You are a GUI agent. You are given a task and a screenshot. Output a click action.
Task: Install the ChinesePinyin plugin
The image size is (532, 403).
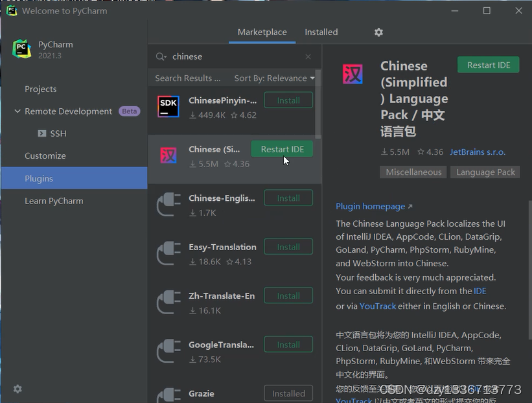(288, 100)
